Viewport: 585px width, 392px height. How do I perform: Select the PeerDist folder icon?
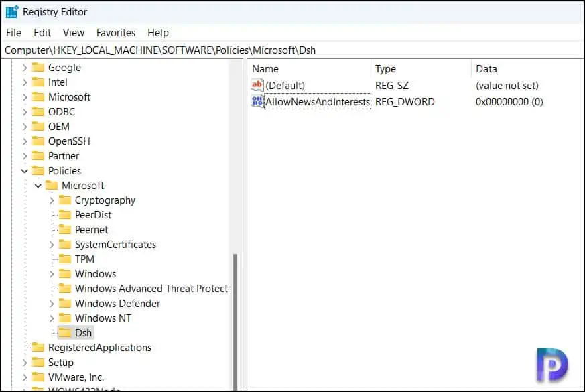click(65, 215)
